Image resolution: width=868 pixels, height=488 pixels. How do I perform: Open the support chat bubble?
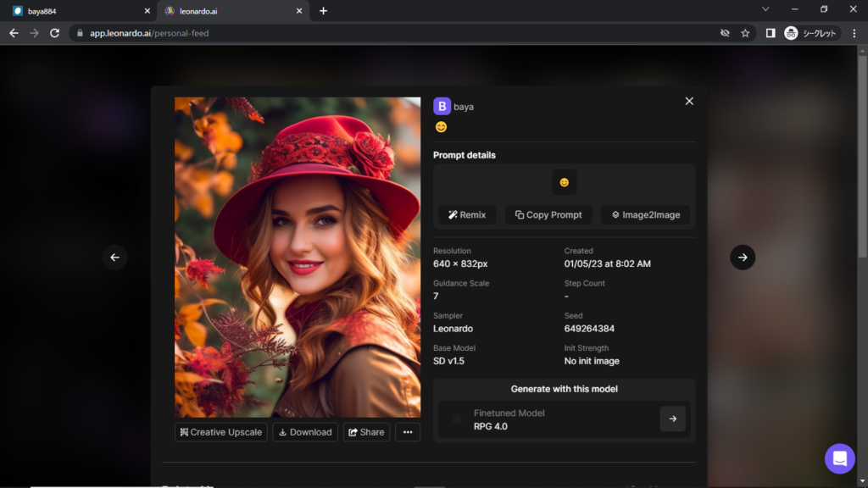(x=839, y=458)
